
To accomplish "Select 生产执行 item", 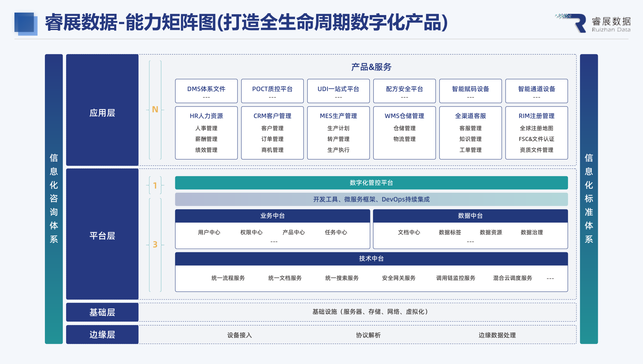I will pyautogui.click(x=338, y=150).
